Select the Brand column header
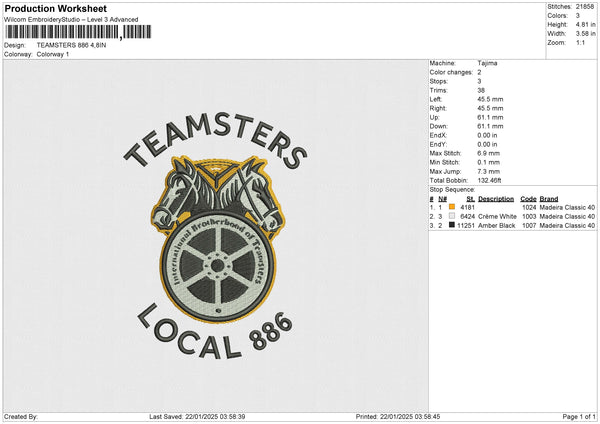This screenshot has width=600, height=424. (x=549, y=198)
